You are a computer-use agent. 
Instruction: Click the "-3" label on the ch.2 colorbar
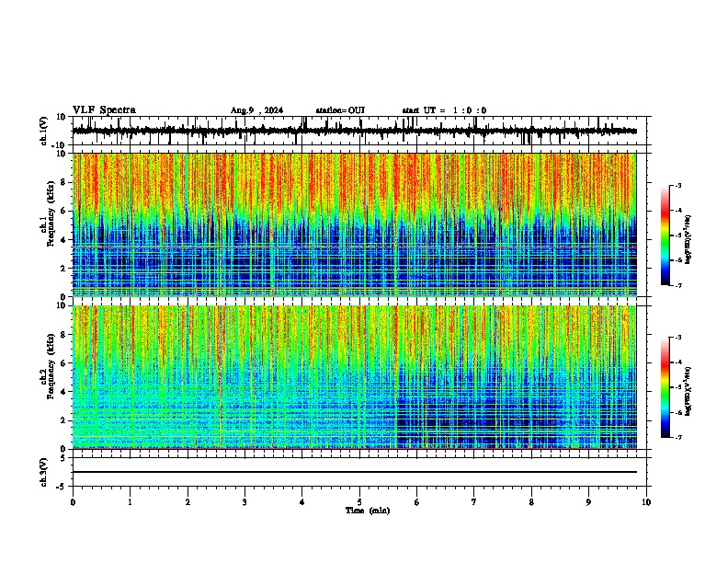tap(678, 338)
